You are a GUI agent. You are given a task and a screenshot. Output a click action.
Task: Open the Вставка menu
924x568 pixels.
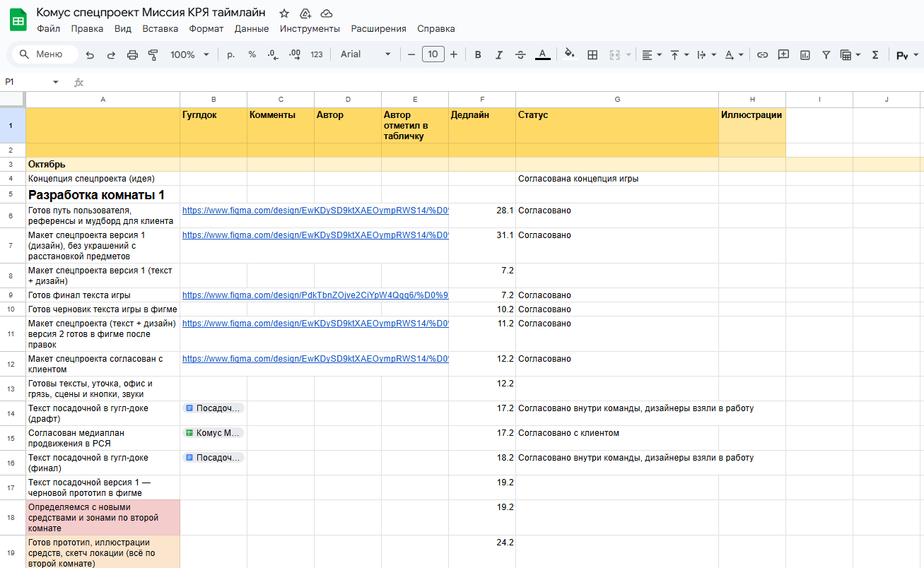[x=160, y=29]
